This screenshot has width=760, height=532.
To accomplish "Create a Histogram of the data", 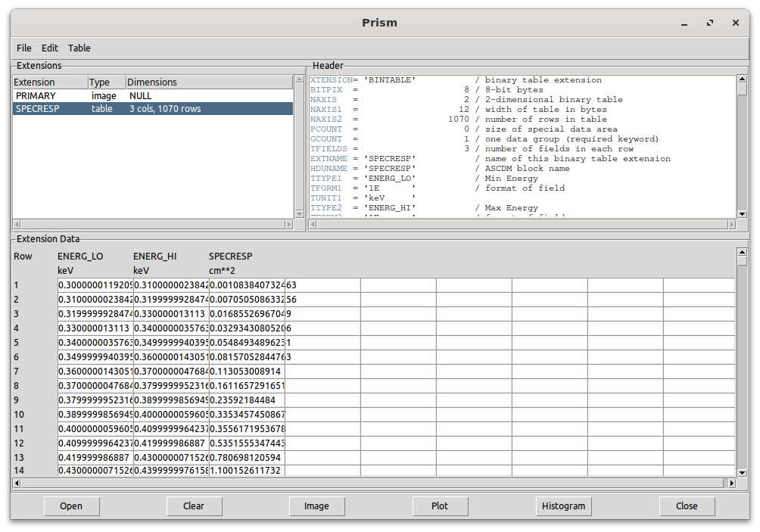I will 563,506.
